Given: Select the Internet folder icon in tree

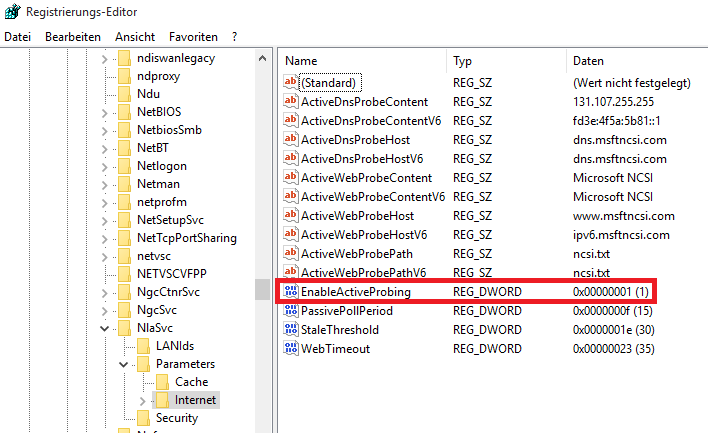Looking at the screenshot, I should pos(164,400).
